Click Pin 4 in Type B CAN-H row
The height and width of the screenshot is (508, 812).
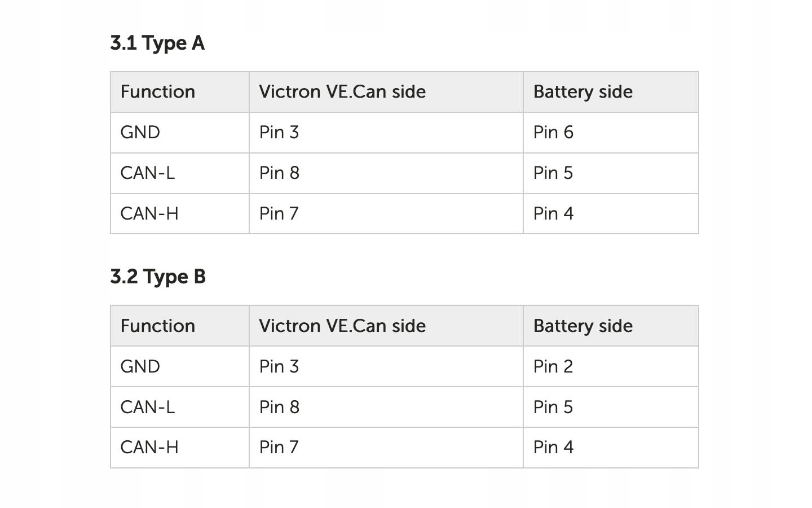(553, 447)
